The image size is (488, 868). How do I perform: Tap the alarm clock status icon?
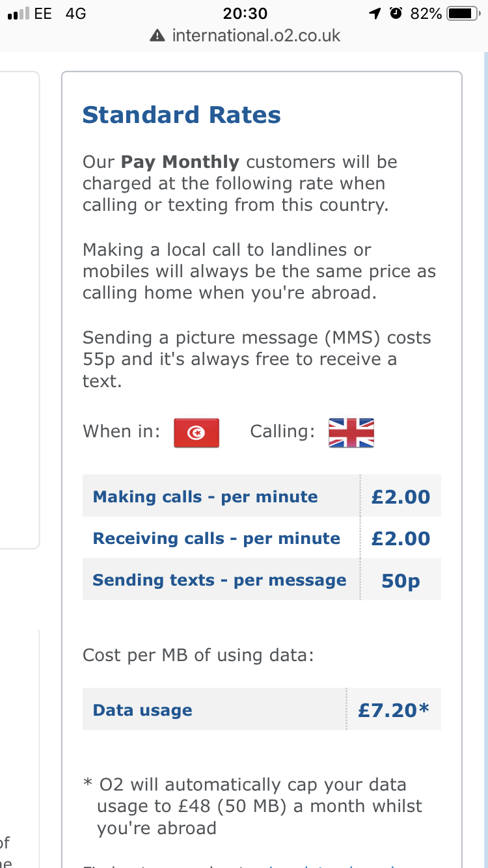coord(396,14)
